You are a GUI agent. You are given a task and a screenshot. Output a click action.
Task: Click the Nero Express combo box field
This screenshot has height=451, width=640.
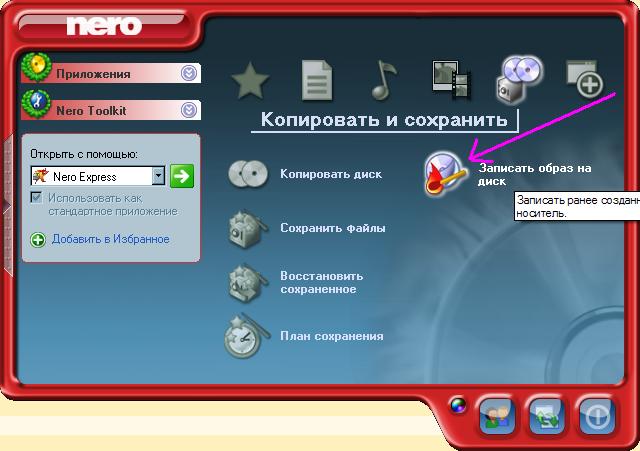click(x=98, y=176)
